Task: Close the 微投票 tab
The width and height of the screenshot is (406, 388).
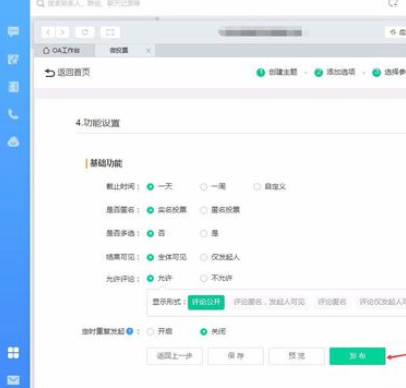Action: (x=148, y=50)
